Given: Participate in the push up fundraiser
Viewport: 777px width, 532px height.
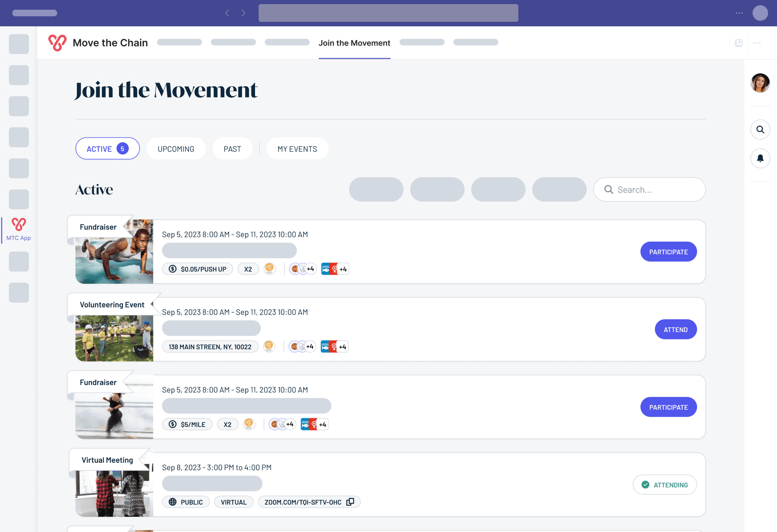Looking at the screenshot, I should tap(668, 252).
